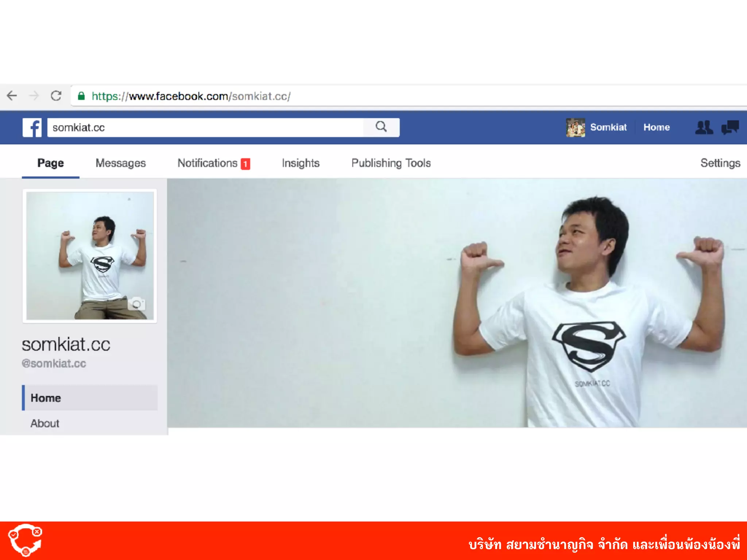Open the Insights tab
747x560 pixels.
(301, 163)
